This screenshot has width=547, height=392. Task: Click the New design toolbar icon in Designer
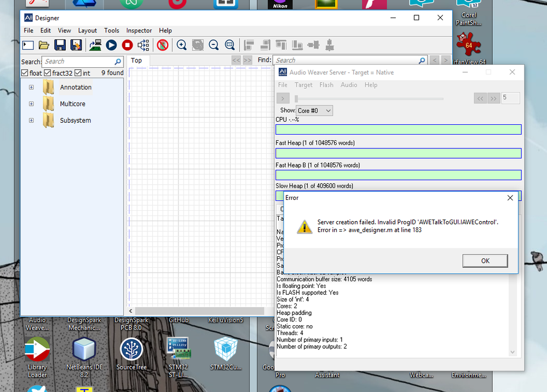[28, 45]
